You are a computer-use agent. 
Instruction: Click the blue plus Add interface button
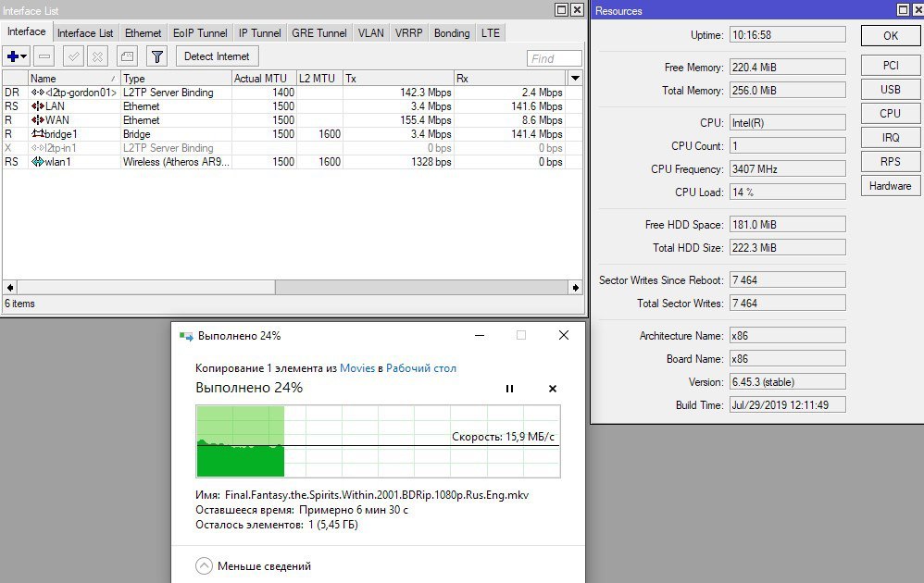12,56
